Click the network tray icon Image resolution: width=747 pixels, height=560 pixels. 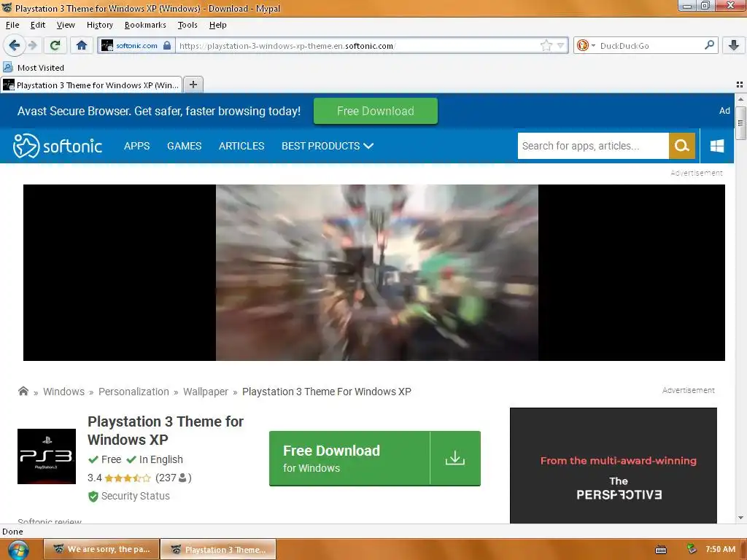coord(692,549)
